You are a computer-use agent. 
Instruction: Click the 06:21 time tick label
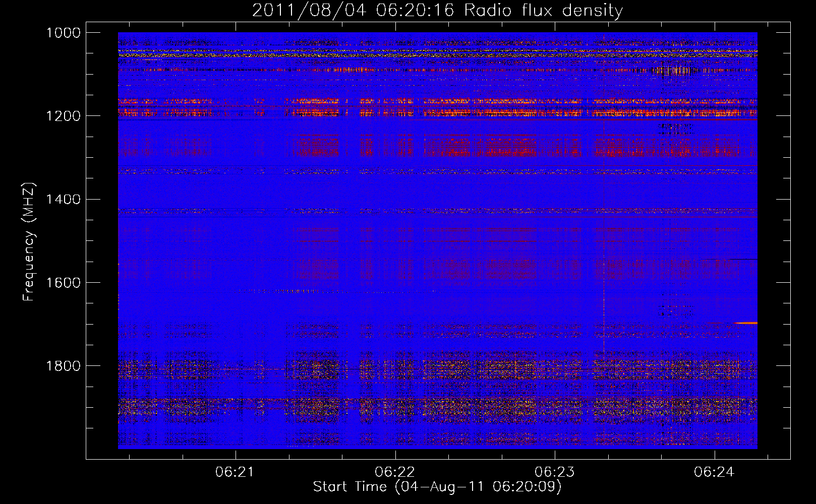tap(235, 472)
